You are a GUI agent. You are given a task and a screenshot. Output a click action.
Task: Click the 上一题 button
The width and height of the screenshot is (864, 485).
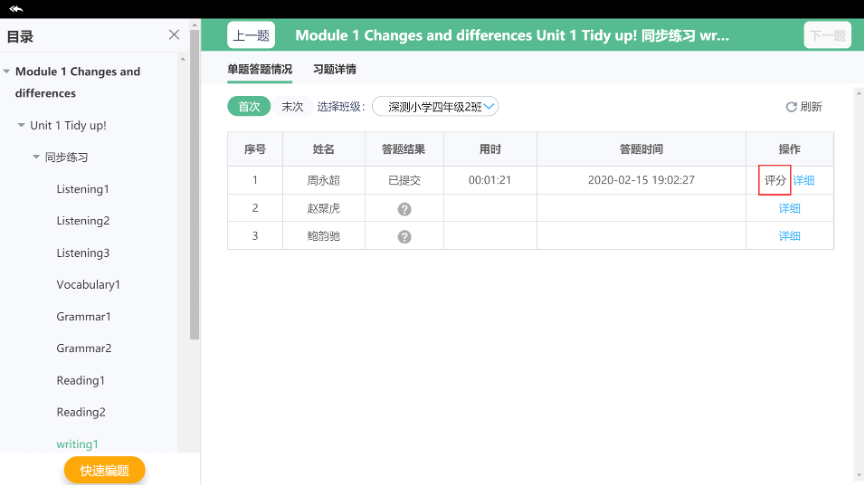251,36
